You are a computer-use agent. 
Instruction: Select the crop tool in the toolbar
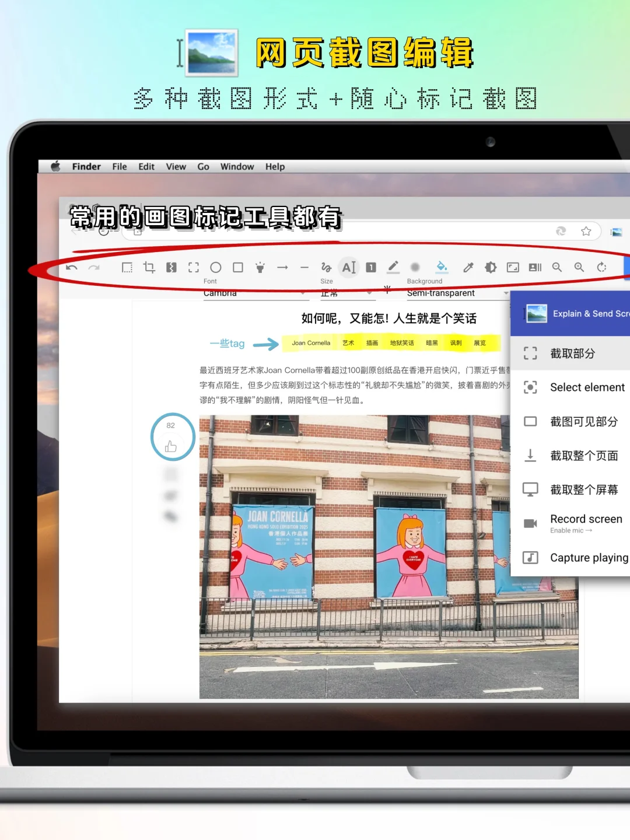point(149,267)
